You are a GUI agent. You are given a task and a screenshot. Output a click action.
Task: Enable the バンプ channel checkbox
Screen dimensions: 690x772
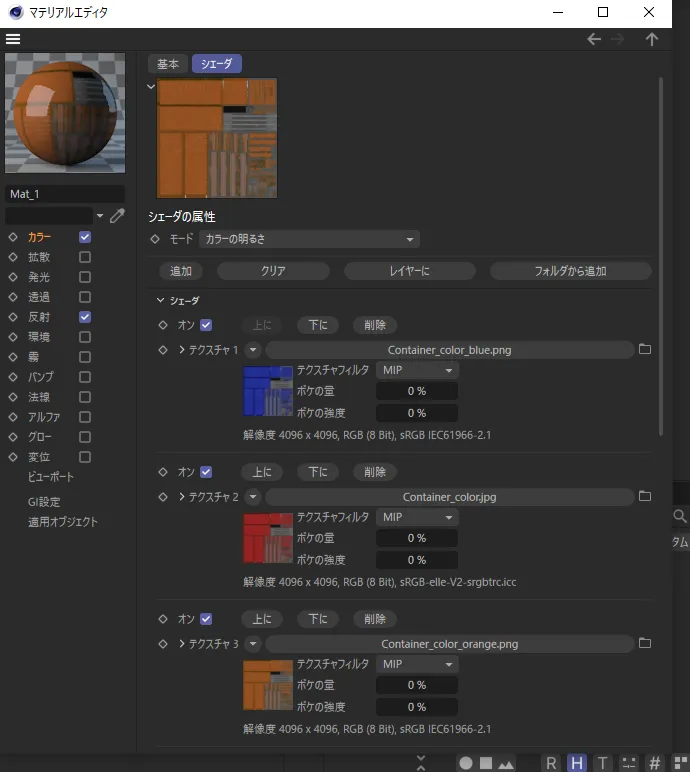[x=85, y=377]
